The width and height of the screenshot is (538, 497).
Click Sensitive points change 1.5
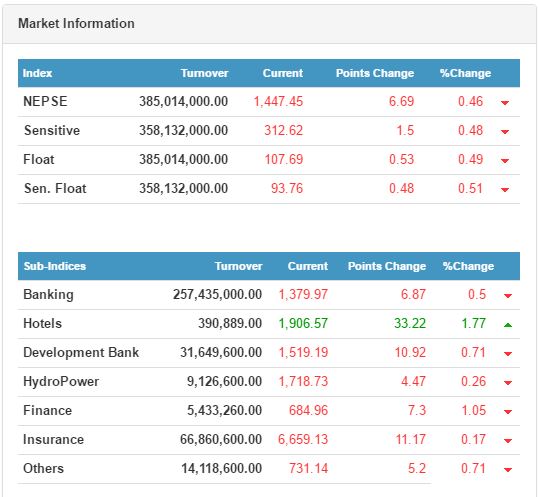click(x=405, y=131)
